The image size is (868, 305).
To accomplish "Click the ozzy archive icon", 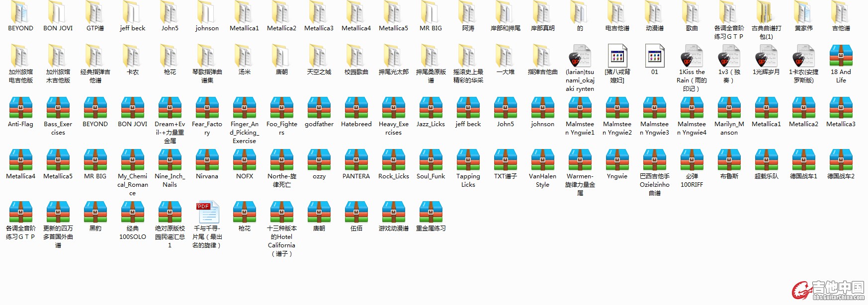I will pyautogui.click(x=319, y=160).
